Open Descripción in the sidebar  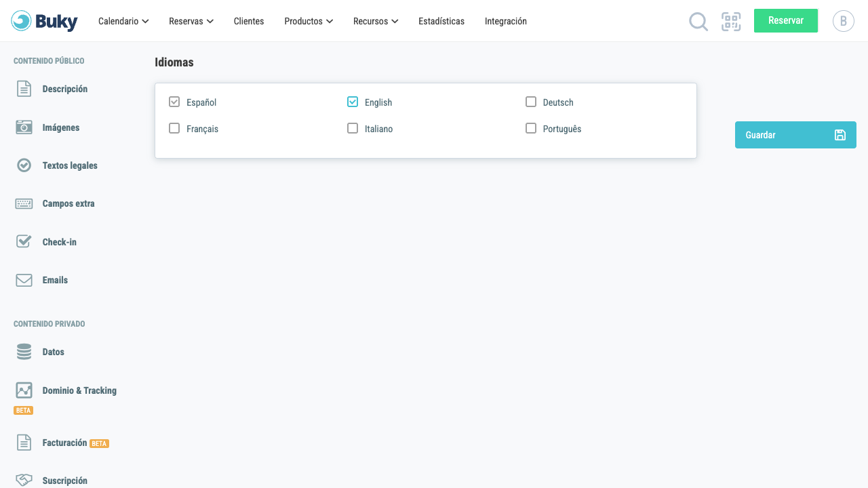click(65, 89)
